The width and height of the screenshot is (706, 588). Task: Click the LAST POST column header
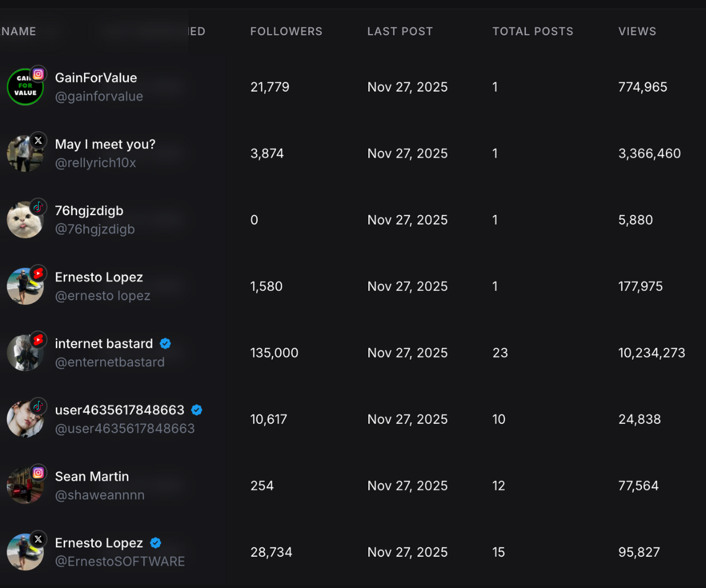pos(400,32)
